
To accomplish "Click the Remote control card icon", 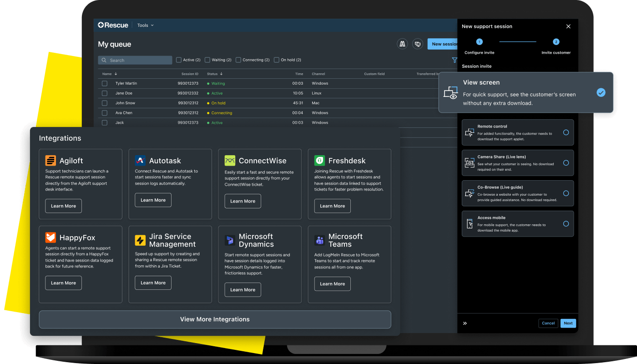I will (470, 132).
